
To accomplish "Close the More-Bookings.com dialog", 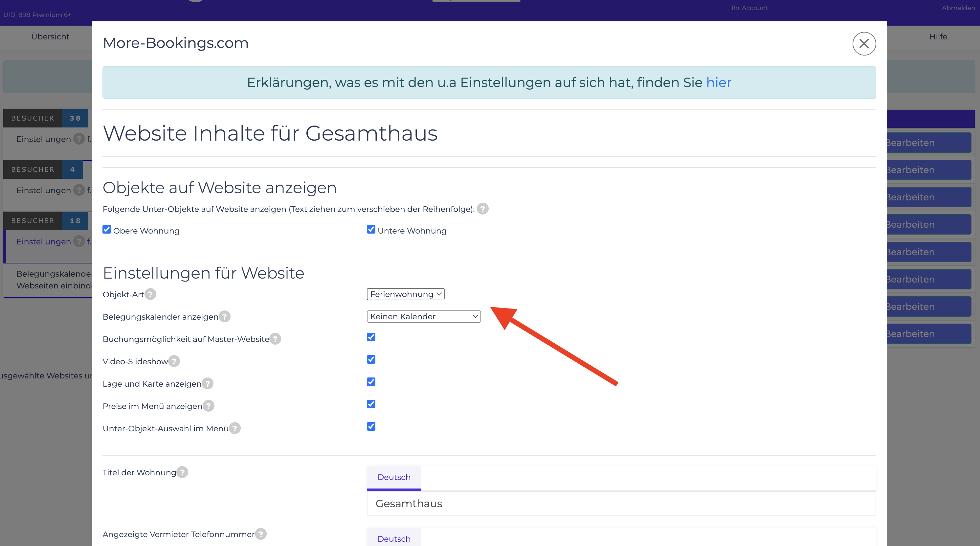I will pos(864,44).
